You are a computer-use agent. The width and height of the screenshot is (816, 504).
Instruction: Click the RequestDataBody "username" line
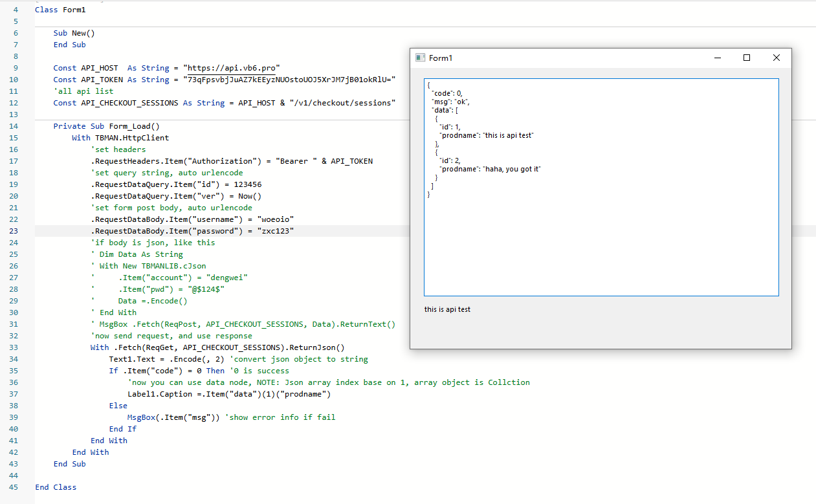(x=192, y=219)
